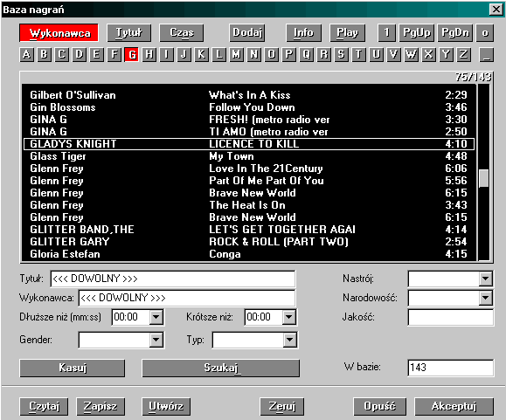Sort list by Tytuł
Screen dimensions: 506x420
tap(128, 33)
